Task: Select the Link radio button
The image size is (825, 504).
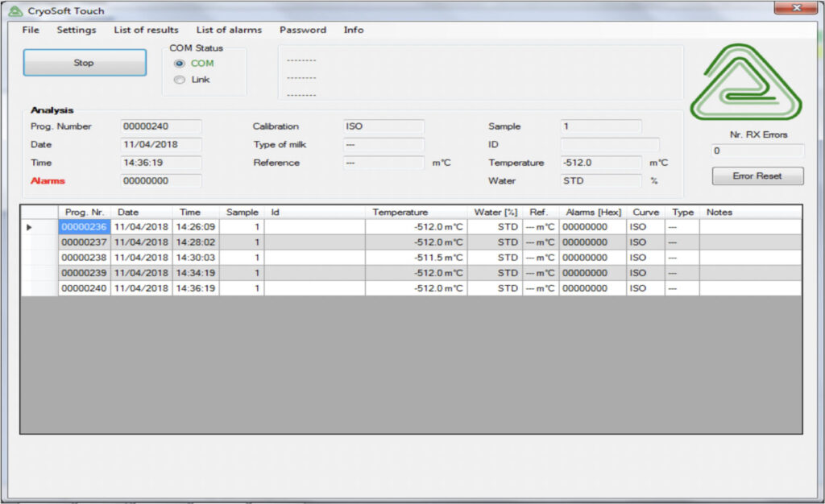Action: click(x=180, y=80)
